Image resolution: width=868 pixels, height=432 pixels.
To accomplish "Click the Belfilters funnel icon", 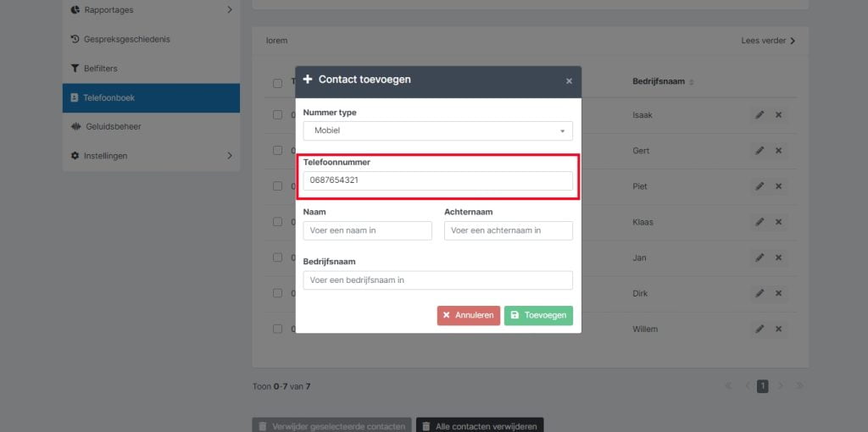I will 75,69.
